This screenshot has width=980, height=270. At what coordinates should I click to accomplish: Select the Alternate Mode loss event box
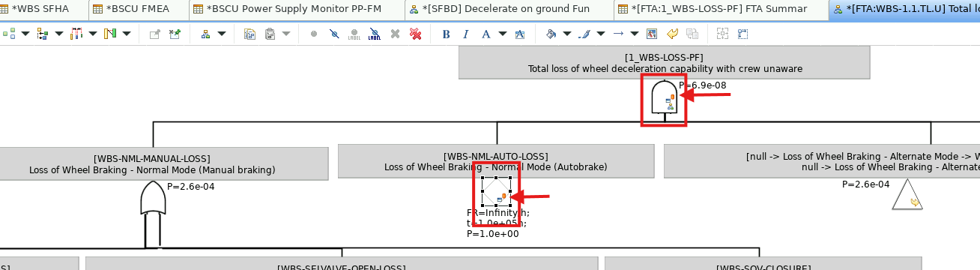click(822, 161)
